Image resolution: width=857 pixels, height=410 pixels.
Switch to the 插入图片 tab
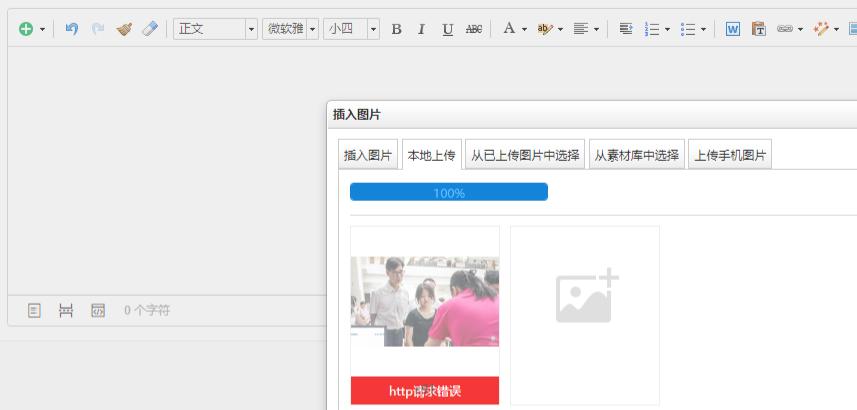368,155
